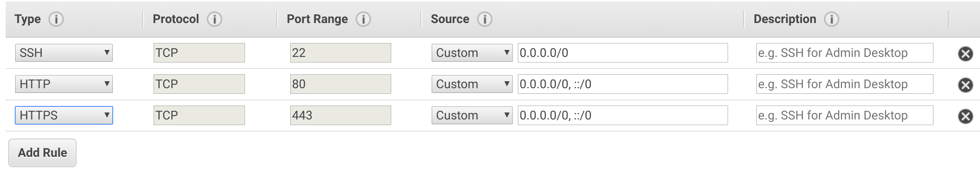This screenshot has width=980, height=172.
Task: Open the HTTP type dropdown
Action: 64,84
